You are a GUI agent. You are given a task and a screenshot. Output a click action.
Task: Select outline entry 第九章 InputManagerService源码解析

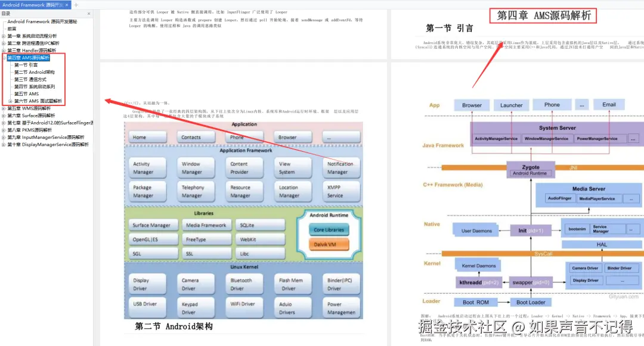(45, 138)
